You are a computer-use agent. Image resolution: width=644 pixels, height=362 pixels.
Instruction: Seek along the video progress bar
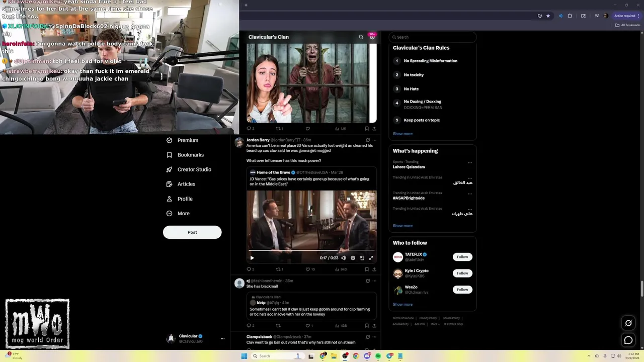pos(311,250)
